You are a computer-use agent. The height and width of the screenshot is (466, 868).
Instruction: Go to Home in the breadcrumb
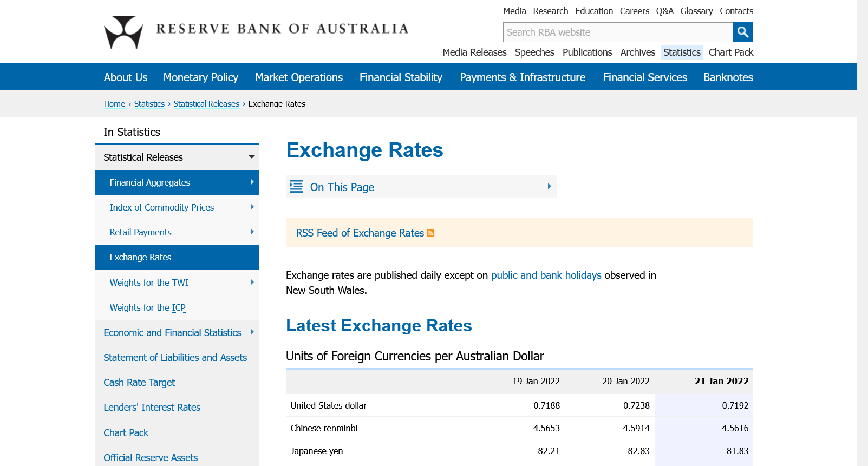point(114,104)
